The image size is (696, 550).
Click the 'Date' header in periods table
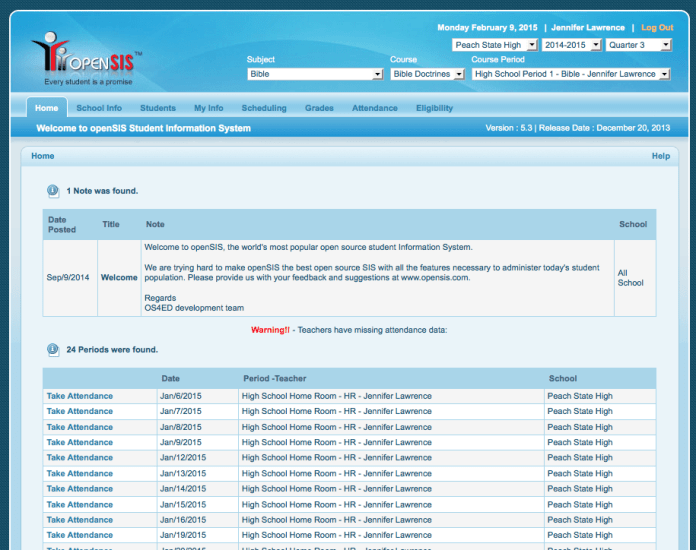(170, 379)
